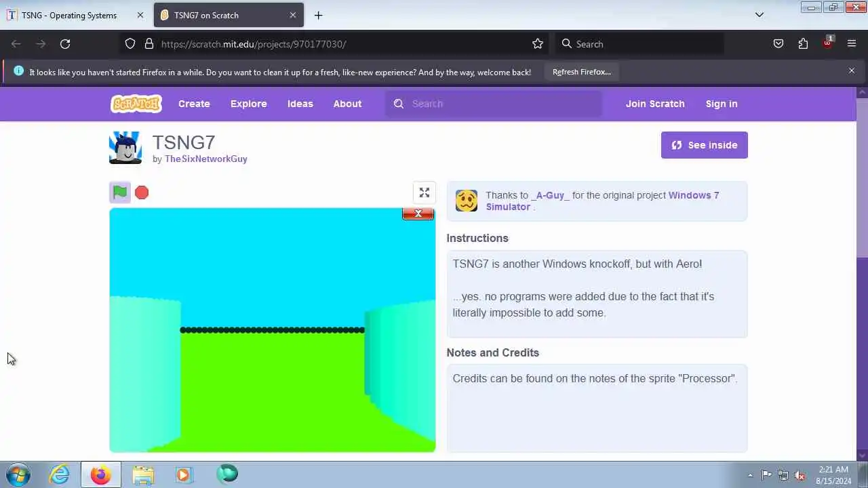Open Save to Pocket
Image resolution: width=868 pixels, height=488 pixels.
click(x=778, y=44)
